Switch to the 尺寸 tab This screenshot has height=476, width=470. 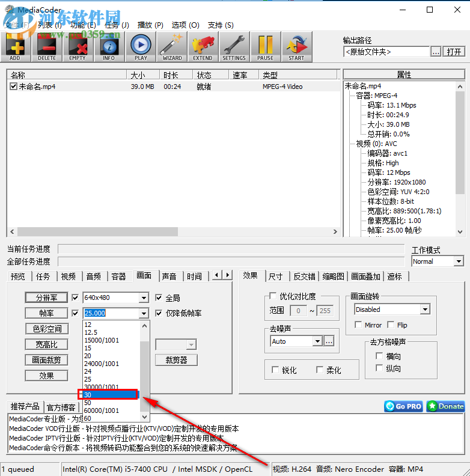[276, 276]
